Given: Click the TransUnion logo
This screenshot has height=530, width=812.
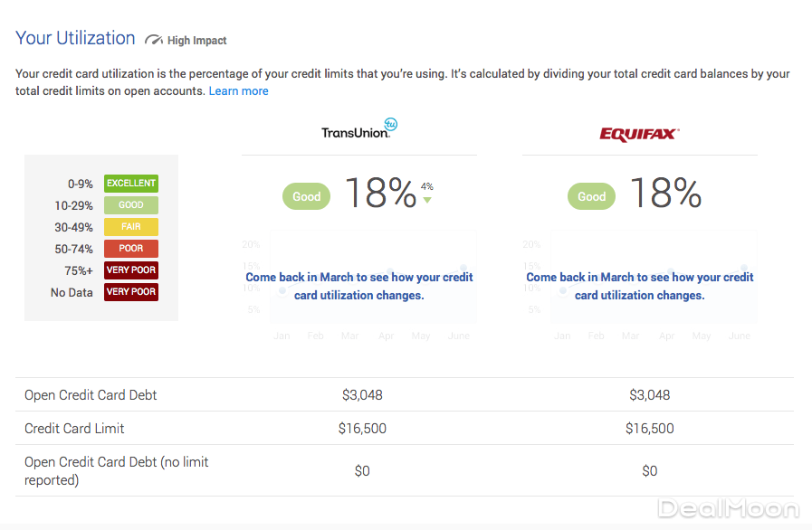Looking at the screenshot, I should click(x=359, y=129).
